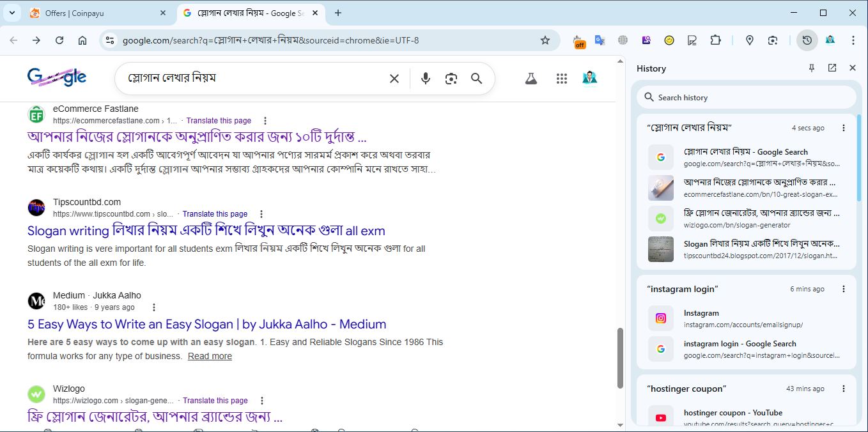View site information icon in address bar

coord(110,40)
